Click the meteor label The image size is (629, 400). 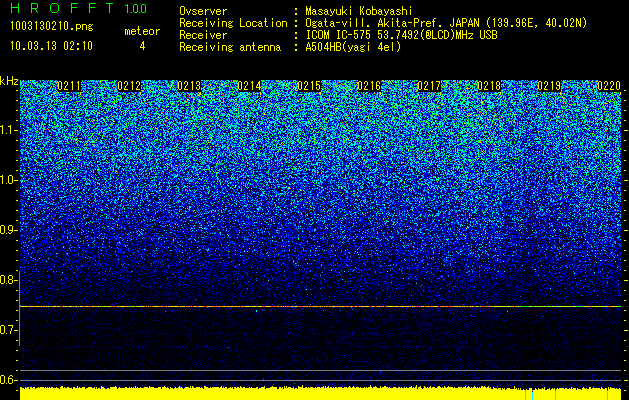pos(142,31)
